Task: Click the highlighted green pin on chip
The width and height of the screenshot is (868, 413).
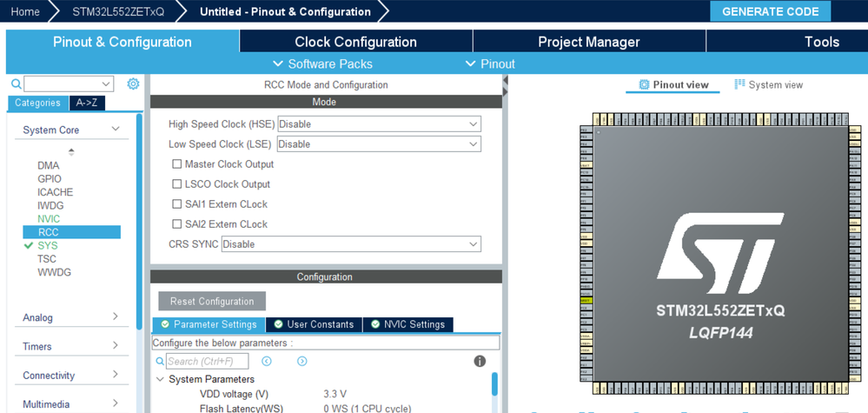Action: (586, 300)
